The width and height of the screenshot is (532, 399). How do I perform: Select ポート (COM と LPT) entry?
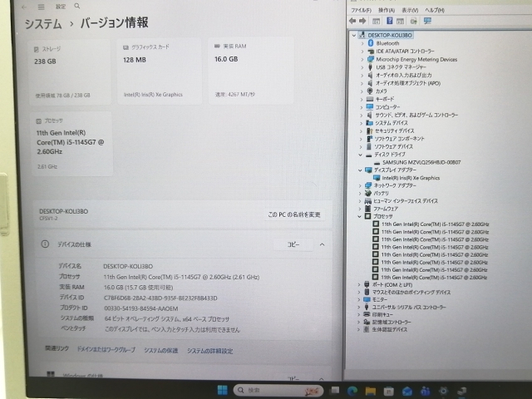[x=392, y=284]
